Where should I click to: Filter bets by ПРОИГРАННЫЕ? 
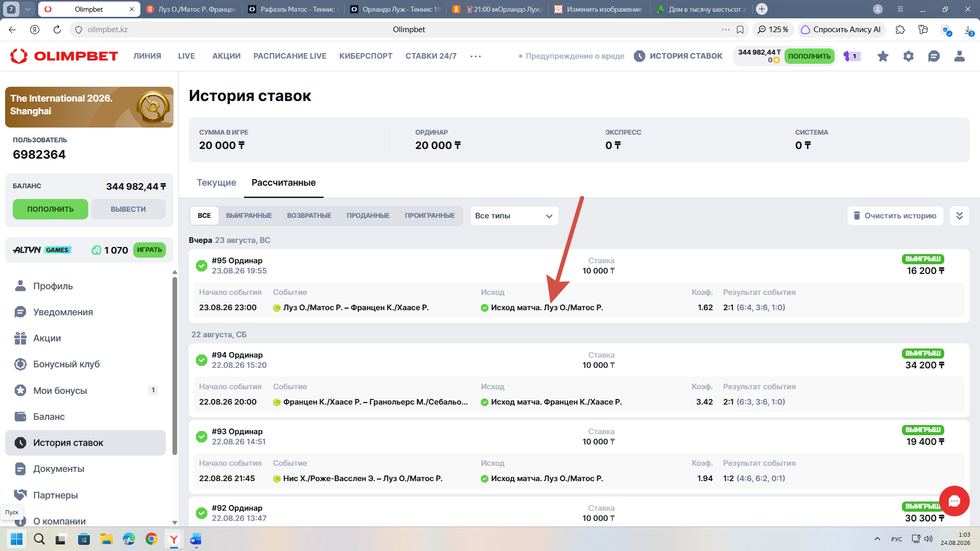[x=430, y=216]
